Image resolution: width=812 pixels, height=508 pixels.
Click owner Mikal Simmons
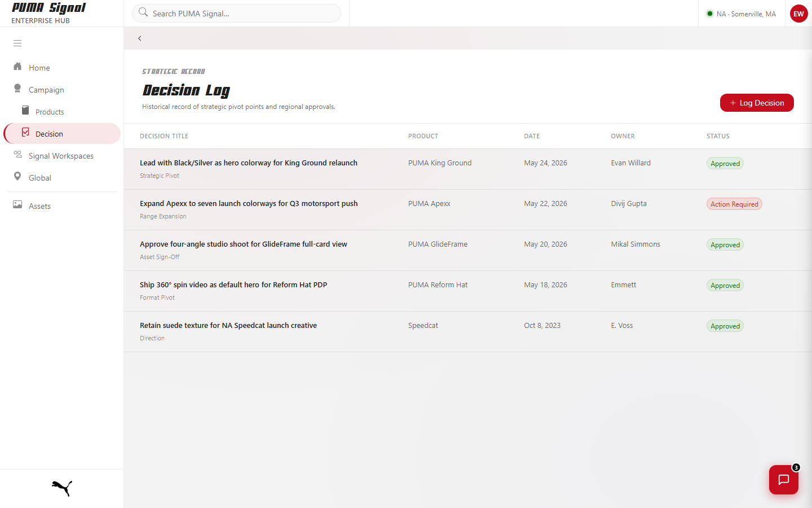click(x=636, y=244)
